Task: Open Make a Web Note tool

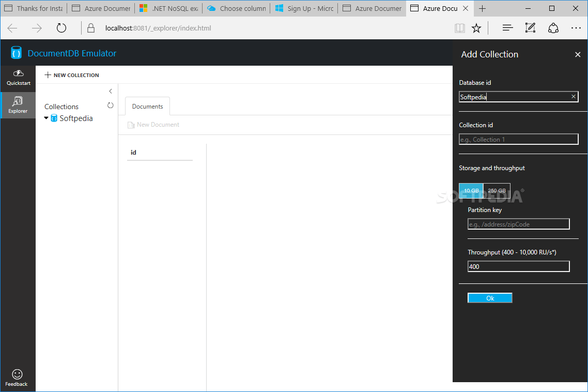Action: pos(530,28)
